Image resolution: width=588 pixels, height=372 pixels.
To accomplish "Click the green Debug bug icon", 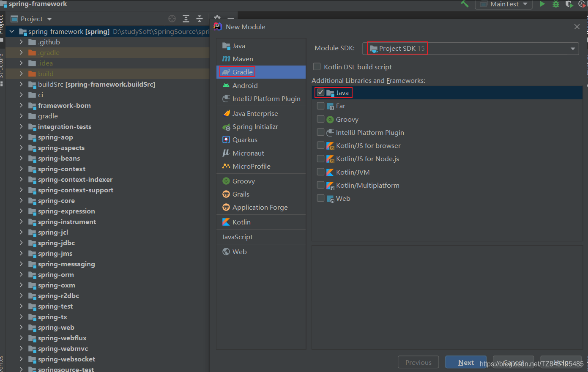I will pyautogui.click(x=556, y=4).
